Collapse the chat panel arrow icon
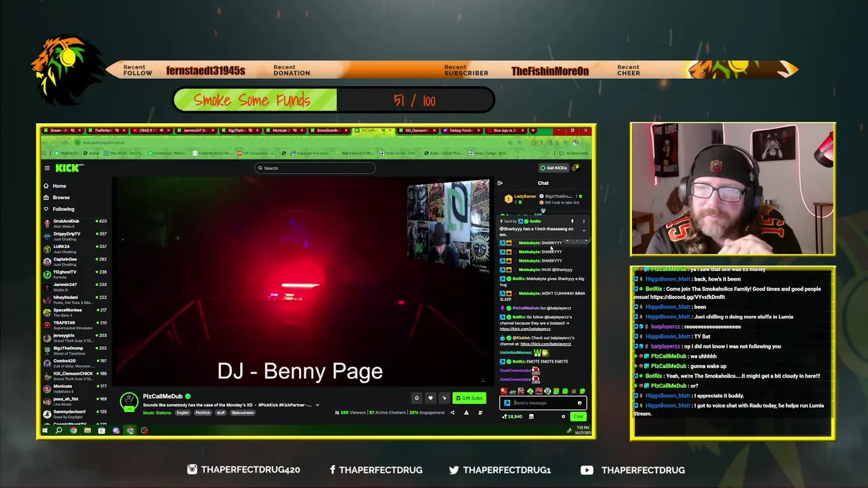The image size is (868, 488). (x=500, y=183)
